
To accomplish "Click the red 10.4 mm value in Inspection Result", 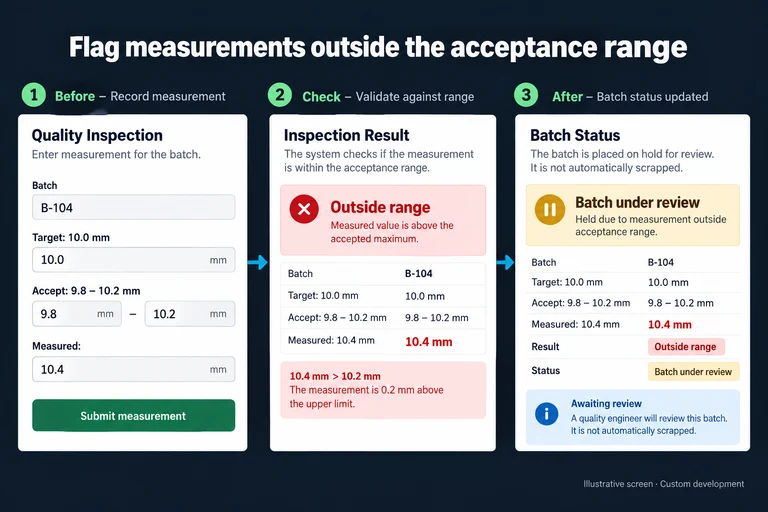I will click(429, 342).
